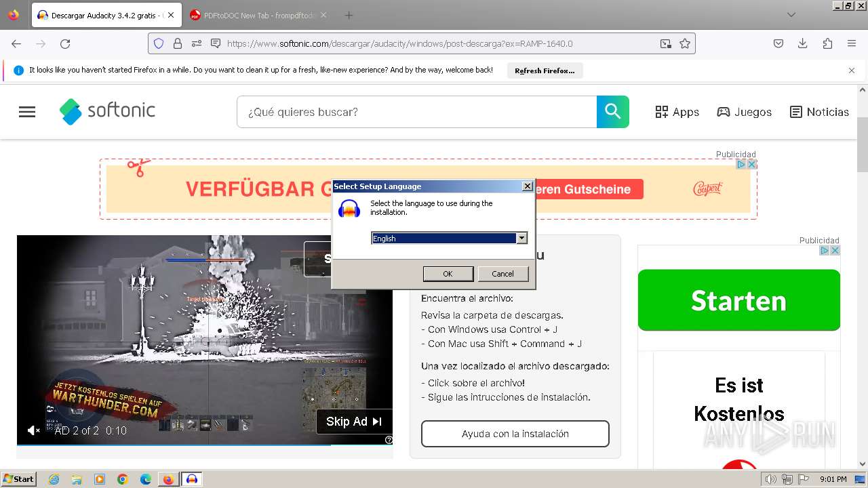Close the Select Setup Language dialog
The height and width of the screenshot is (488, 868).
pyautogui.click(x=528, y=186)
